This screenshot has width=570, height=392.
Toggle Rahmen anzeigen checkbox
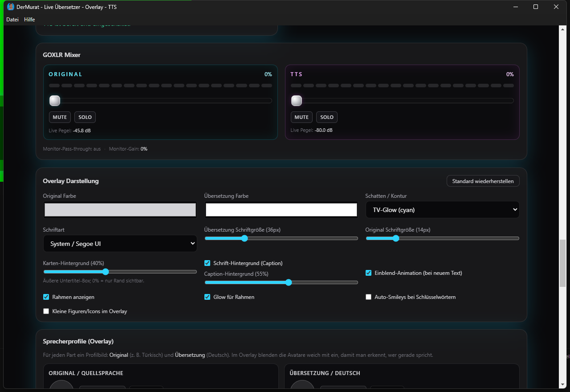pos(46,297)
